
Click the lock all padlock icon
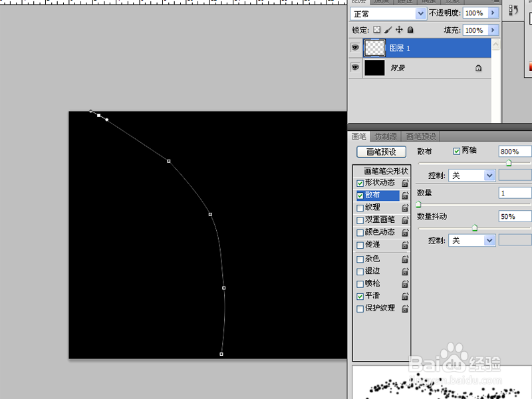[x=410, y=30]
